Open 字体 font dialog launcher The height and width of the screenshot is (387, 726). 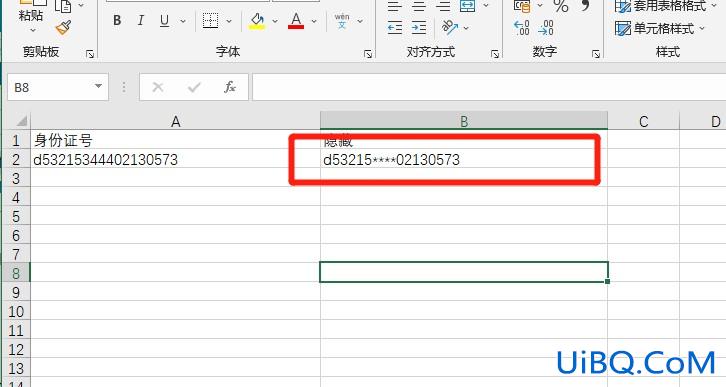pyautogui.click(x=368, y=54)
